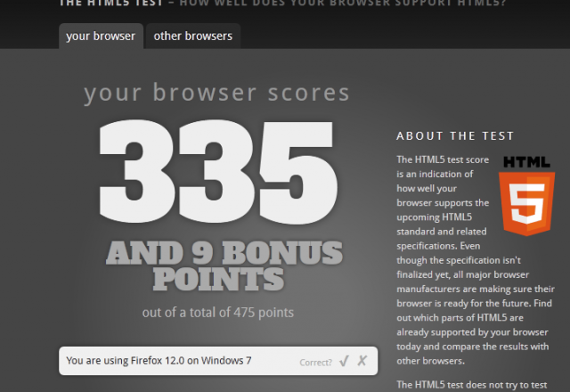Click the 'other browsers.' paragraph ending text
Image resolution: width=570 pixels, height=392 pixels.
click(x=430, y=361)
